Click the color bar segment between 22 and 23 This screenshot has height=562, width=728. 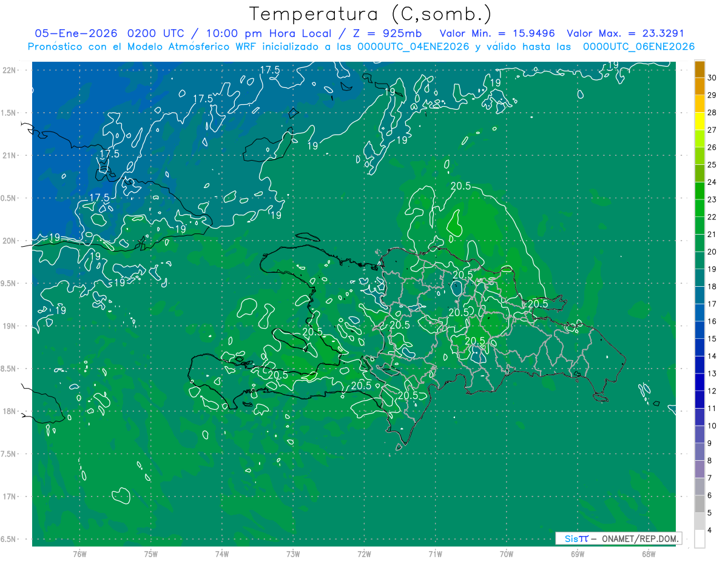699,208
